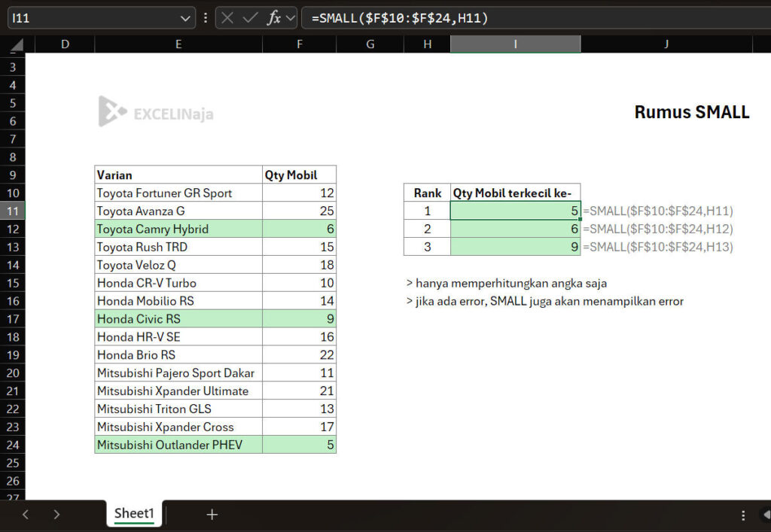
Task: Select column E header
Action: point(178,44)
